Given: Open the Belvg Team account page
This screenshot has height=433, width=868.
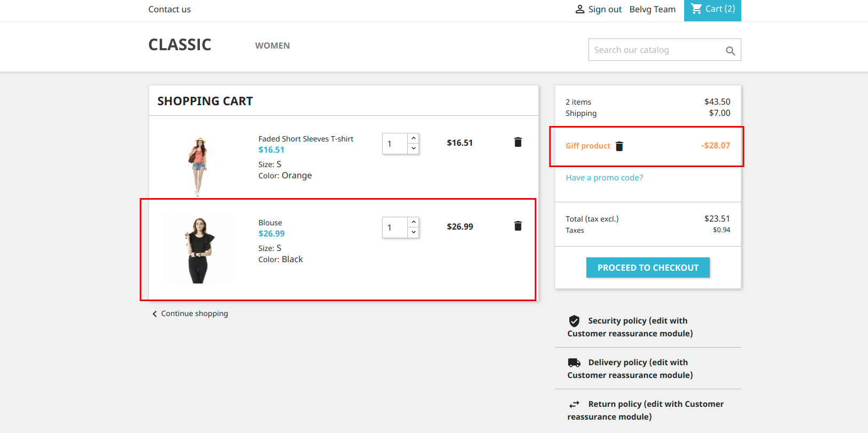Looking at the screenshot, I should click(653, 9).
